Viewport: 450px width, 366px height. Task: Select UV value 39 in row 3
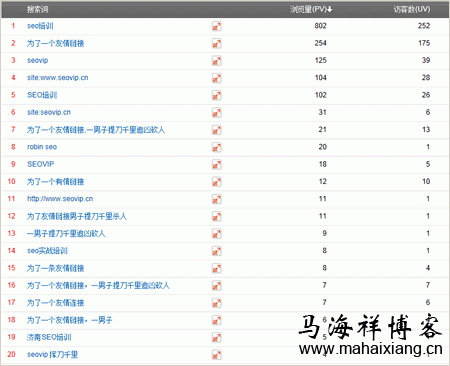(426, 60)
